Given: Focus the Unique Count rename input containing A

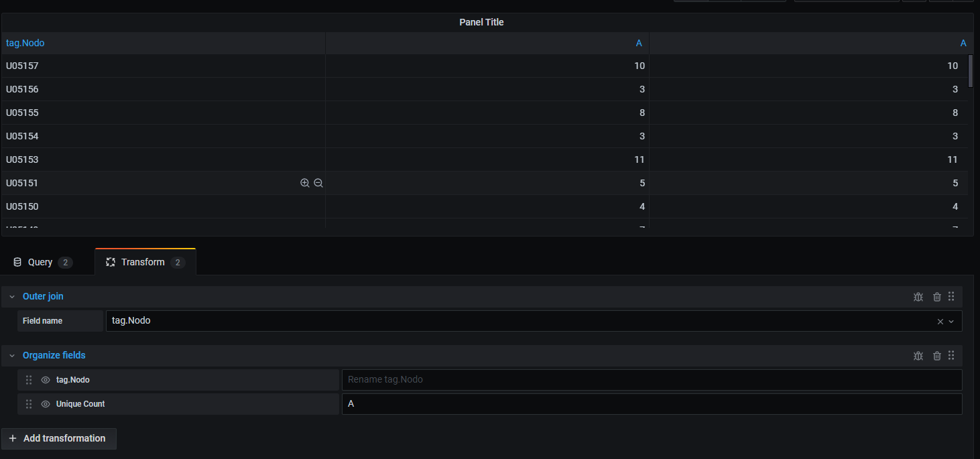Looking at the screenshot, I should pyautogui.click(x=652, y=404).
